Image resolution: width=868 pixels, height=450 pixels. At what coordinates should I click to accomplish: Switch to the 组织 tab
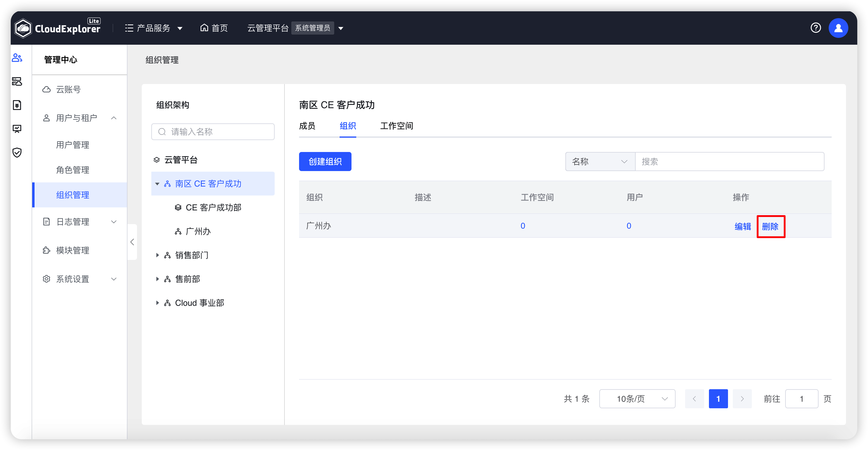pyautogui.click(x=348, y=126)
